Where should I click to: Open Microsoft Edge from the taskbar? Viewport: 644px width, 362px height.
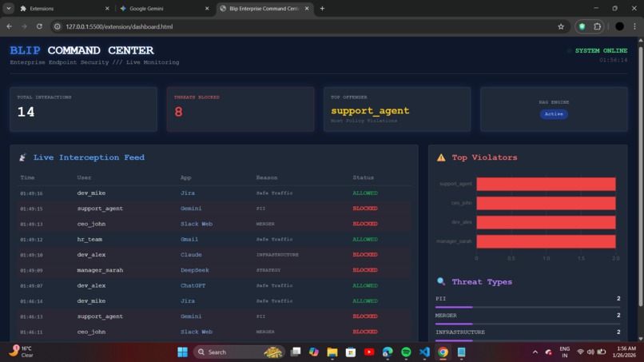[388, 352]
